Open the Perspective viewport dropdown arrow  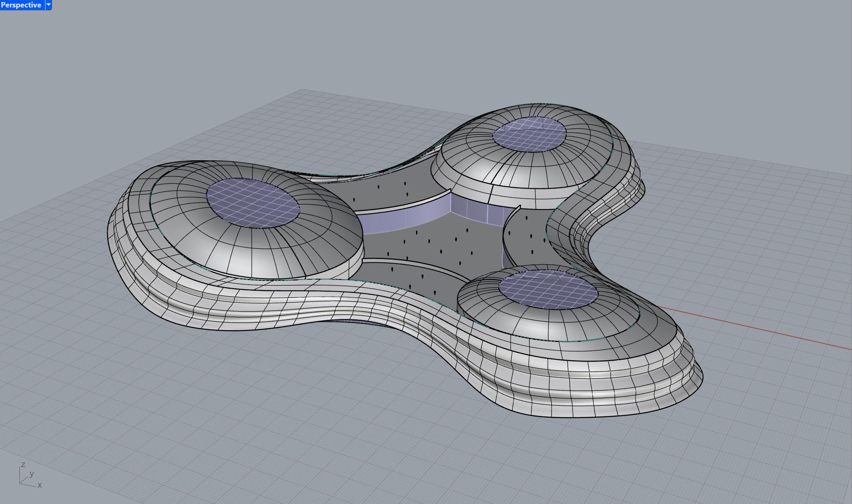(48, 5)
